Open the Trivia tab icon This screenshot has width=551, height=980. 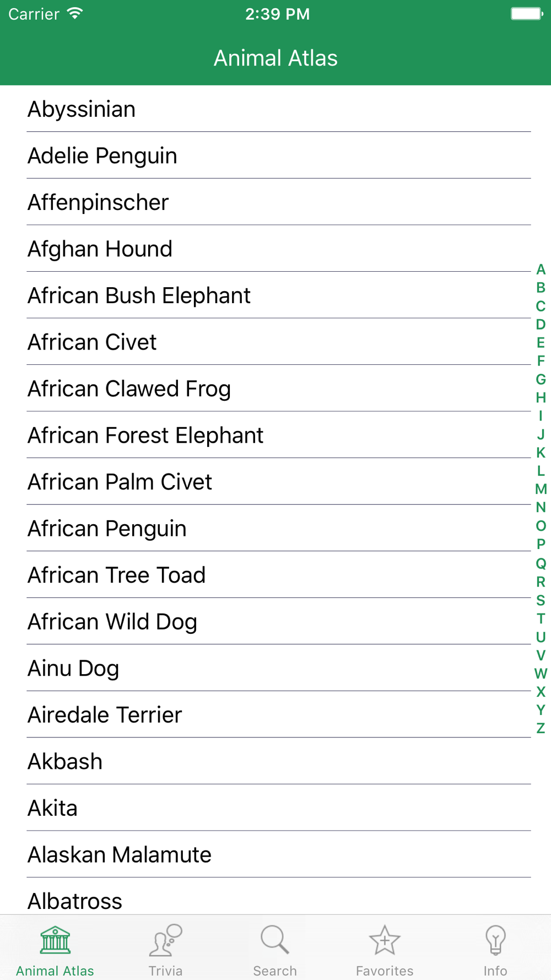[x=165, y=940]
